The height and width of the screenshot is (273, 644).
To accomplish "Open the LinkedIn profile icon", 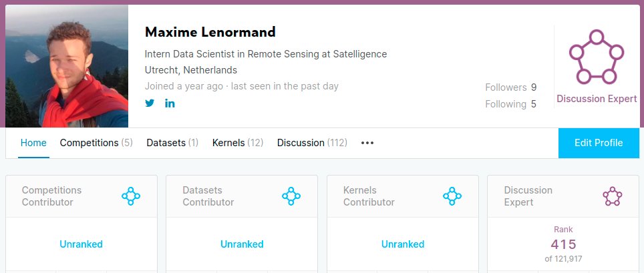I will tap(170, 103).
